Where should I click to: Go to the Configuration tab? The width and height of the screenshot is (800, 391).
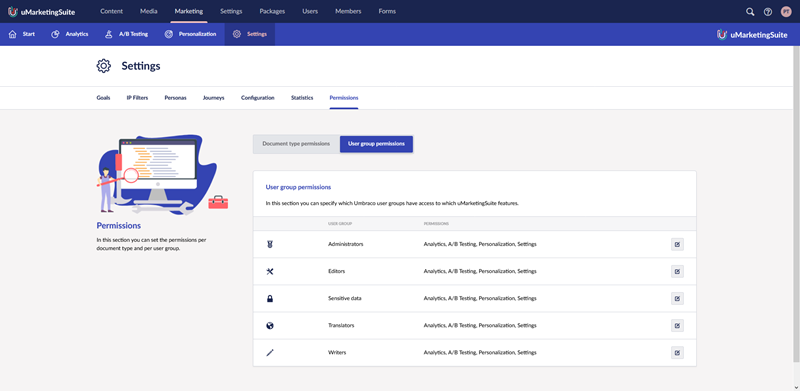pos(258,97)
